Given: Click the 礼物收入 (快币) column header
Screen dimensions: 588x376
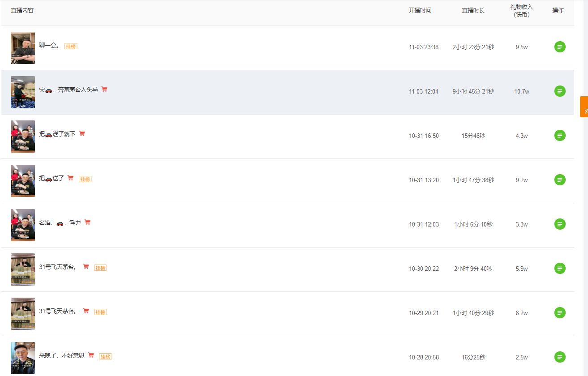Looking at the screenshot, I should 522,11.
